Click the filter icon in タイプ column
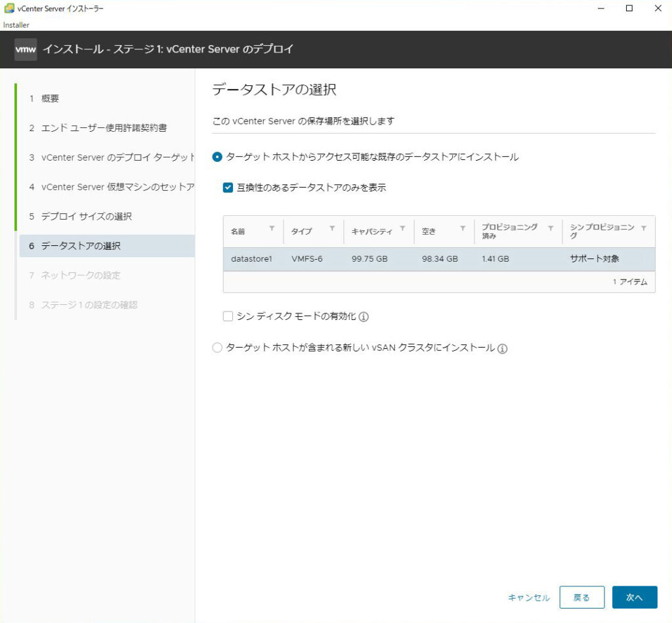The image size is (672, 623). [x=332, y=228]
